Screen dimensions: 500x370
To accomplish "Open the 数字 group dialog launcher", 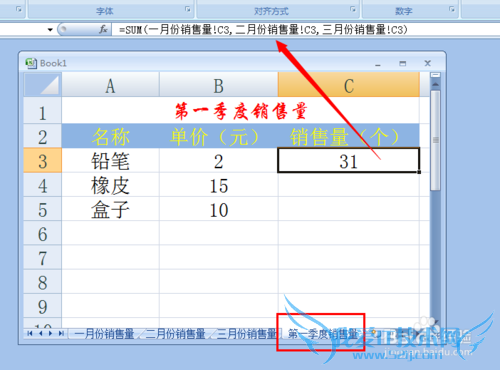I will click(x=452, y=9).
